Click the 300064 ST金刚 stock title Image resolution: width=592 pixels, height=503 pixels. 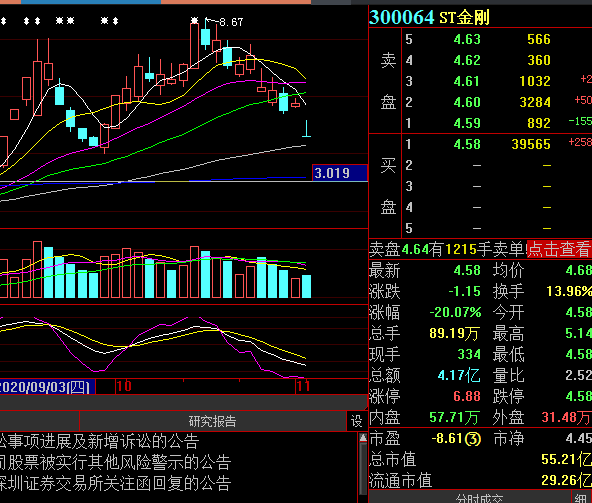coord(429,17)
